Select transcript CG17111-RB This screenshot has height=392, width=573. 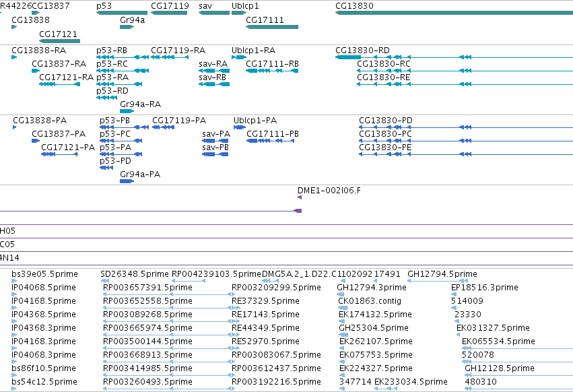click(272, 71)
